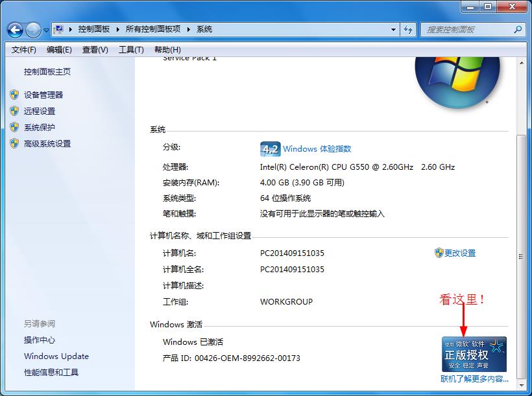Image resolution: width=532 pixels, height=396 pixels.
Task: Click the back navigation arrow
Action: [14, 29]
